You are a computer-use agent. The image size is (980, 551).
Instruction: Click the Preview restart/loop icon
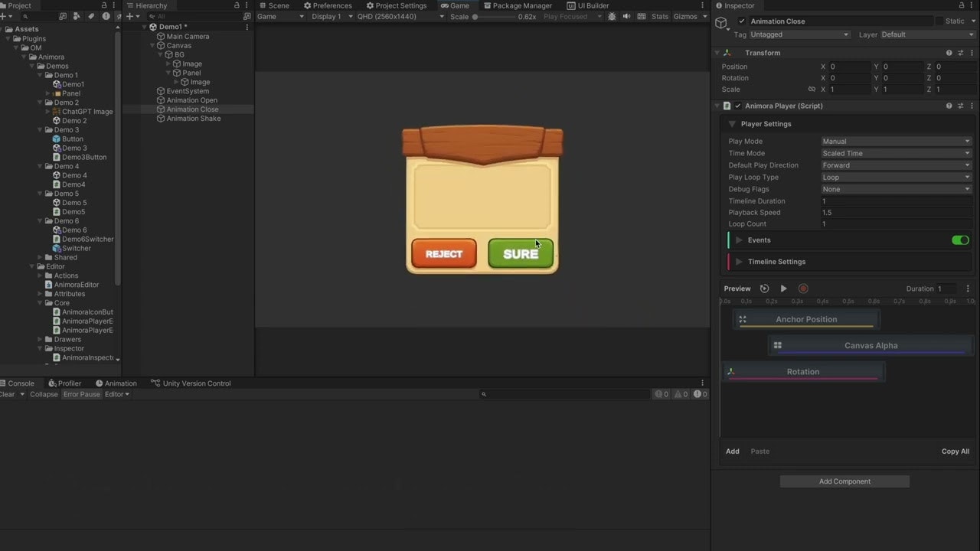(764, 289)
